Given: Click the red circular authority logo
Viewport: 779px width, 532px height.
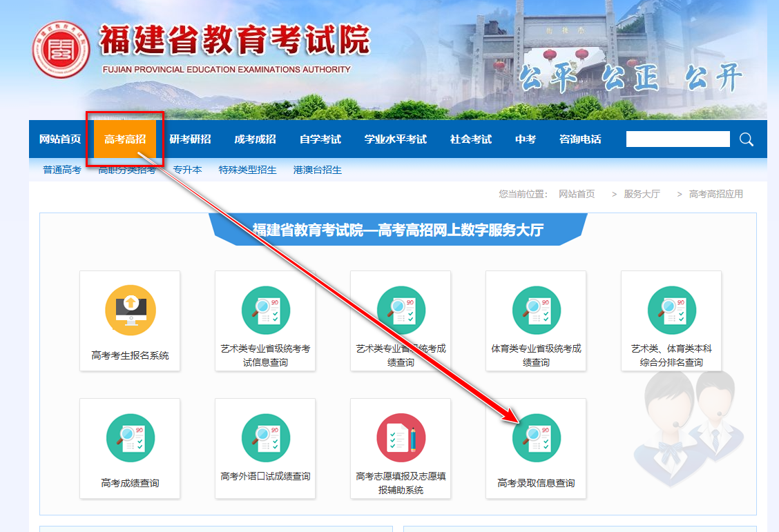Looking at the screenshot, I should 61,50.
